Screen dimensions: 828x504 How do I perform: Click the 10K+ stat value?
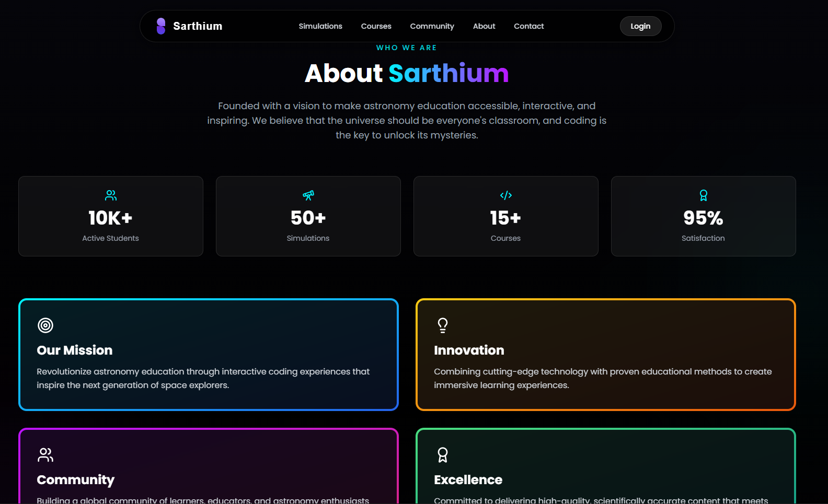tap(110, 218)
